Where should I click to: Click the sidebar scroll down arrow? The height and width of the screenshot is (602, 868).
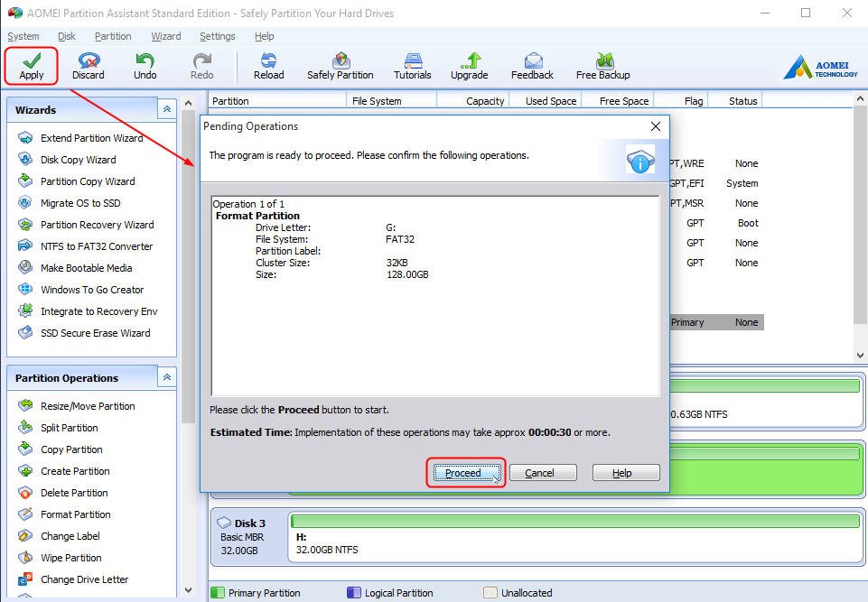click(x=188, y=590)
